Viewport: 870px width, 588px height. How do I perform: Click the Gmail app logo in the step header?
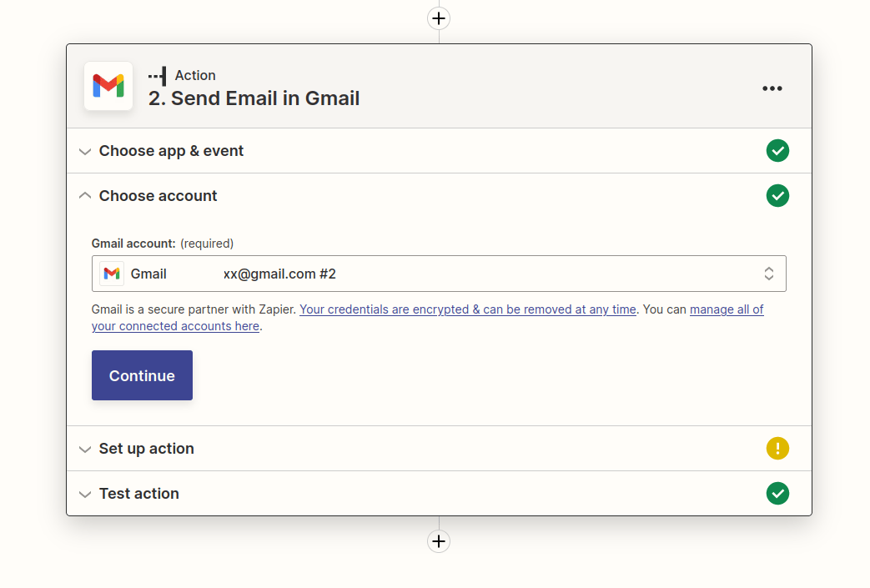click(x=108, y=85)
